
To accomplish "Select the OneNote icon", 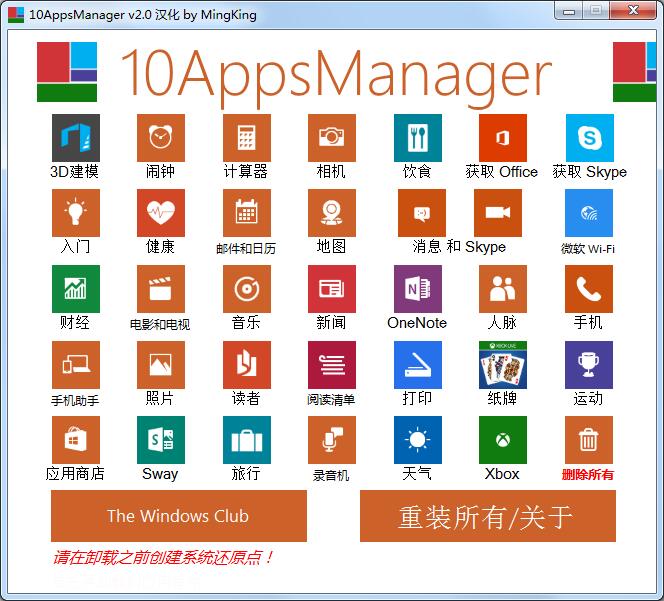I will [x=418, y=289].
